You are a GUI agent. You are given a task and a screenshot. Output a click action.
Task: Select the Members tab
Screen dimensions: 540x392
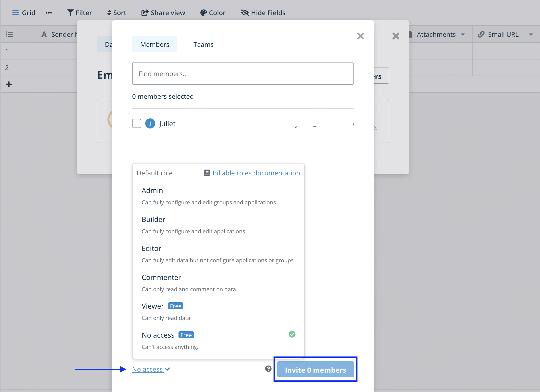coord(155,45)
